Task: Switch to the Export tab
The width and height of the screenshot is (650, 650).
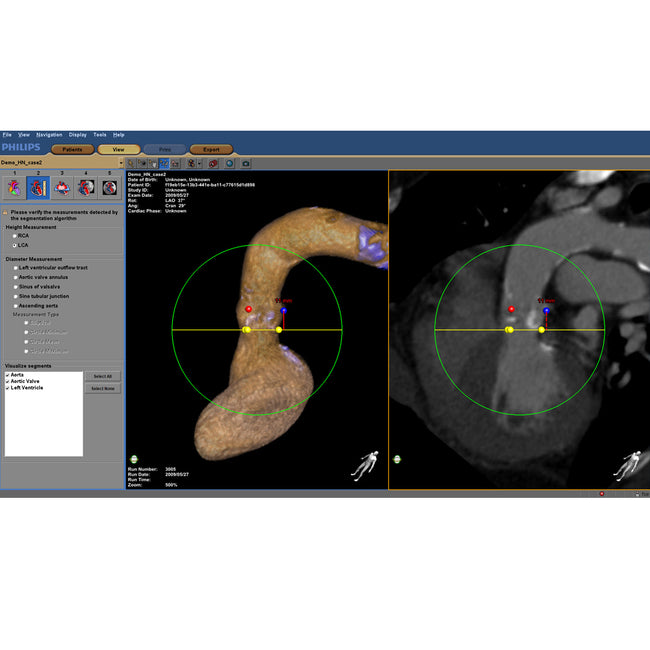Action: point(211,149)
